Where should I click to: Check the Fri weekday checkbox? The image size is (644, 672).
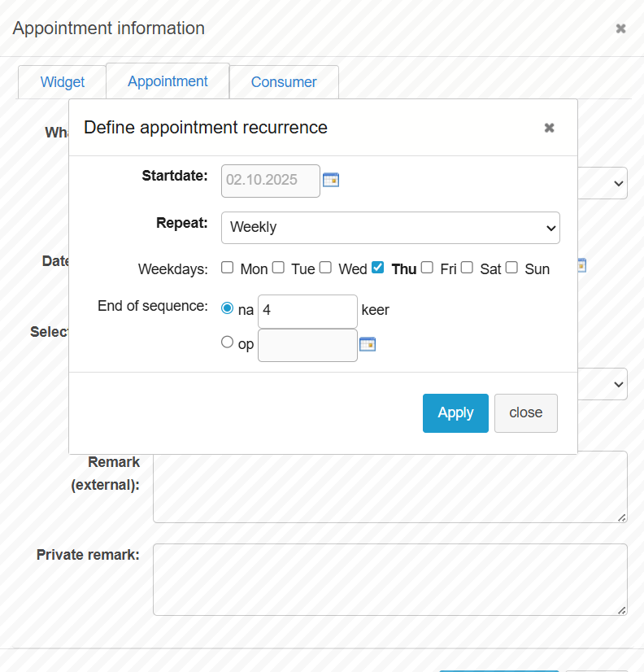click(x=427, y=268)
